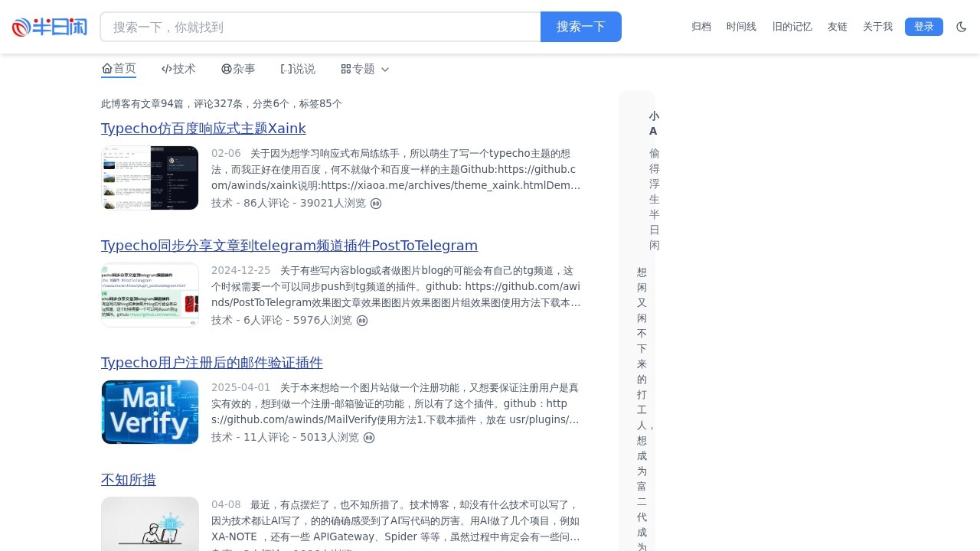Image resolution: width=980 pixels, height=551 pixels.
Task: Open the PostToTelegram plugin article title
Action: coord(289,245)
